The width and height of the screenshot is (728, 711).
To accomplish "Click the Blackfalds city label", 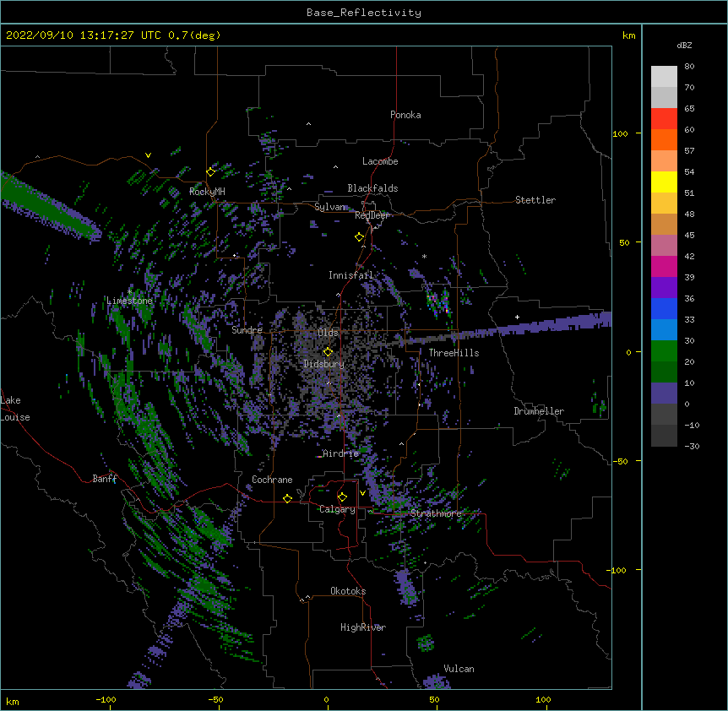I will 372,188.
